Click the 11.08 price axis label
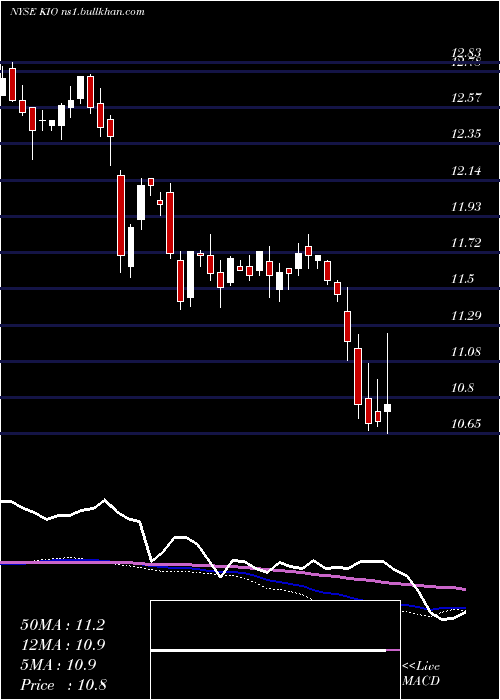Screen dimensions: 500x700 [466, 352]
